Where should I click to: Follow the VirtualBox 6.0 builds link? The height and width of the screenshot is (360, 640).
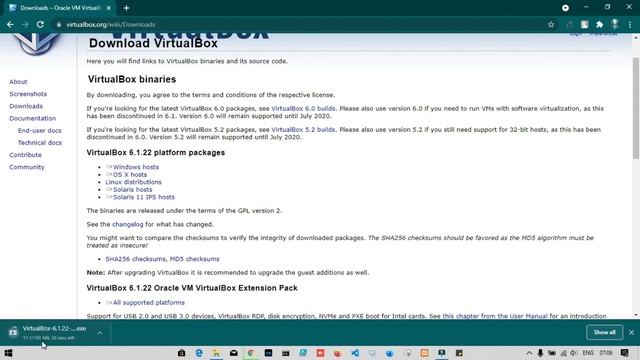point(303,109)
